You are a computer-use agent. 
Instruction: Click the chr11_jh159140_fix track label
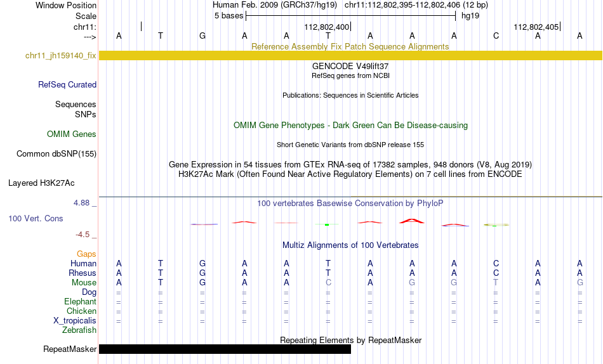pyautogui.click(x=61, y=56)
